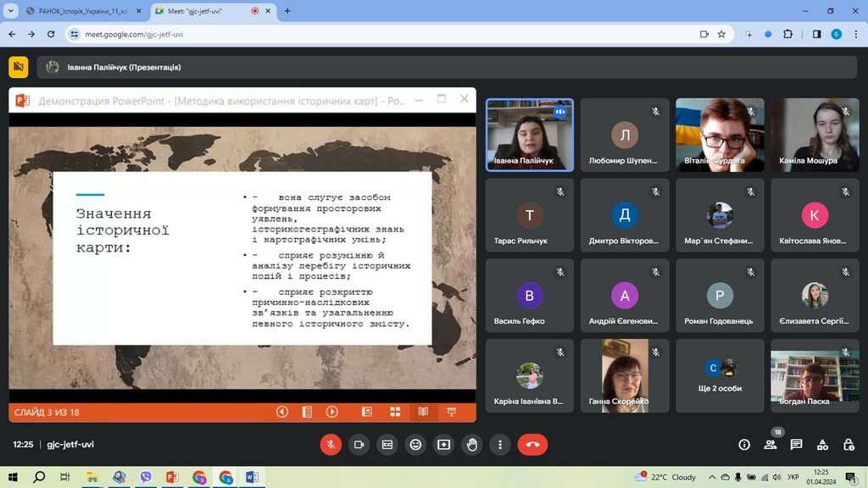
Task: Click the present screen icon
Action: click(x=443, y=444)
